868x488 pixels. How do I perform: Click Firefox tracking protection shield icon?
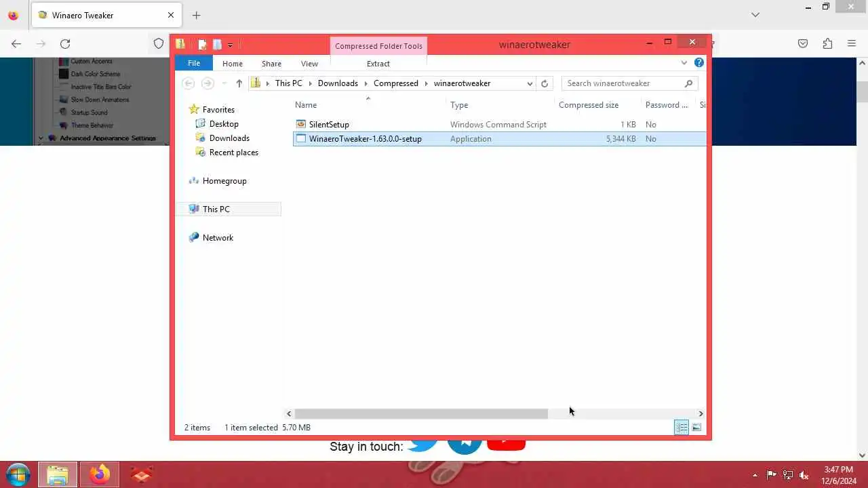coord(159,43)
